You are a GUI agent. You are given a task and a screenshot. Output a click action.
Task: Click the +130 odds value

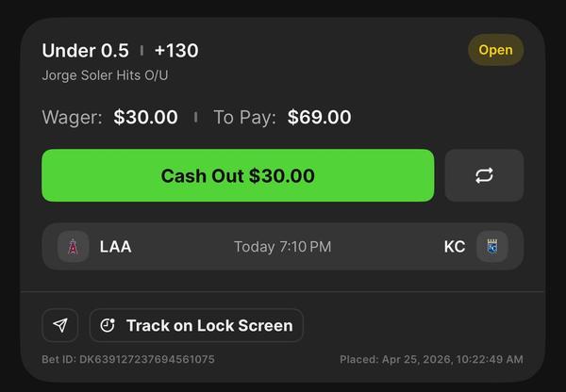pyautogui.click(x=176, y=50)
